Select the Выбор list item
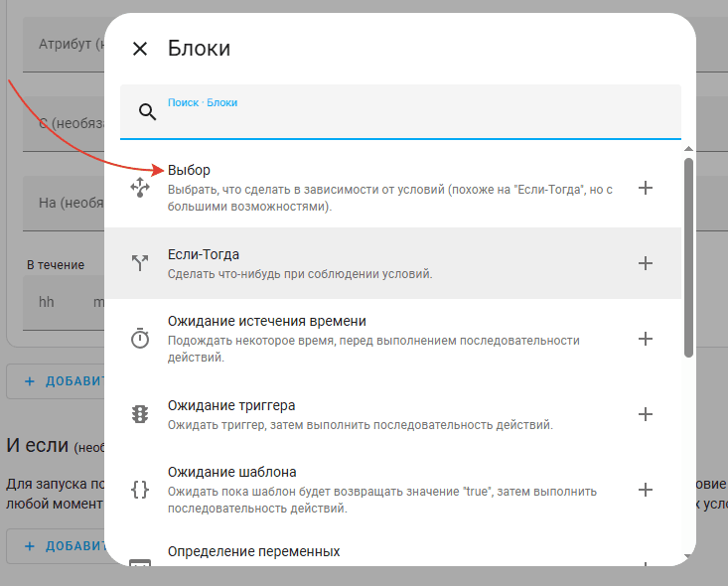 tap(387, 188)
